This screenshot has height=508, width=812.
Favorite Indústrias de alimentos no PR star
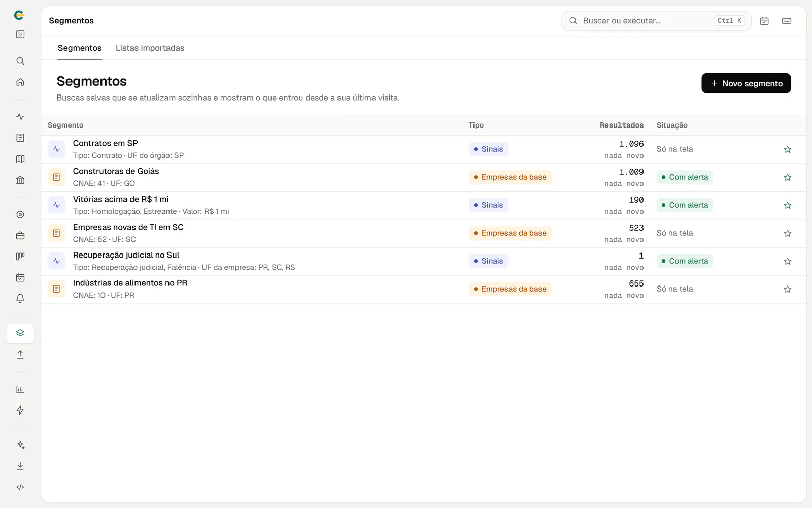pos(788,289)
